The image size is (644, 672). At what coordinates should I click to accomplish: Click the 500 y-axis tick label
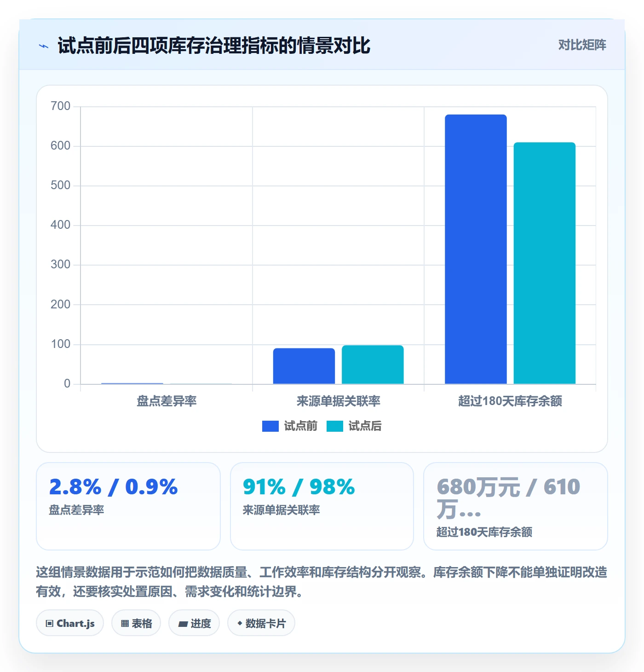point(61,185)
